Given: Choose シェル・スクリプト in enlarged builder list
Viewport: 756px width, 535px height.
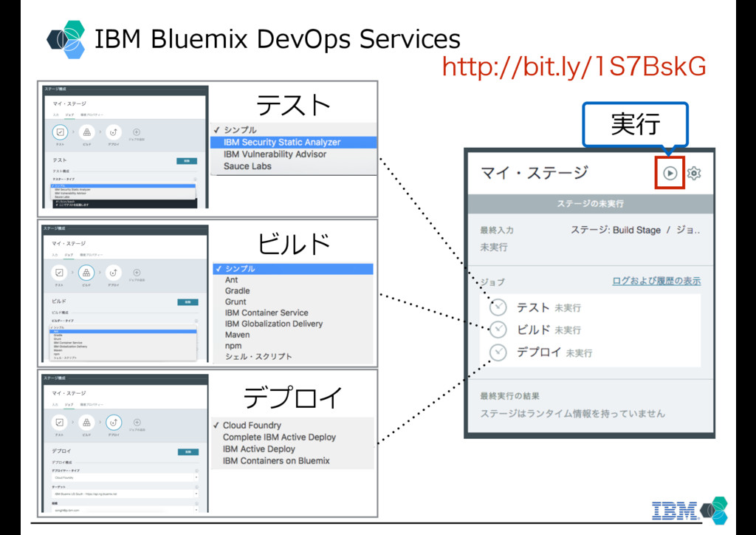Looking at the screenshot, I should tap(293, 357).
